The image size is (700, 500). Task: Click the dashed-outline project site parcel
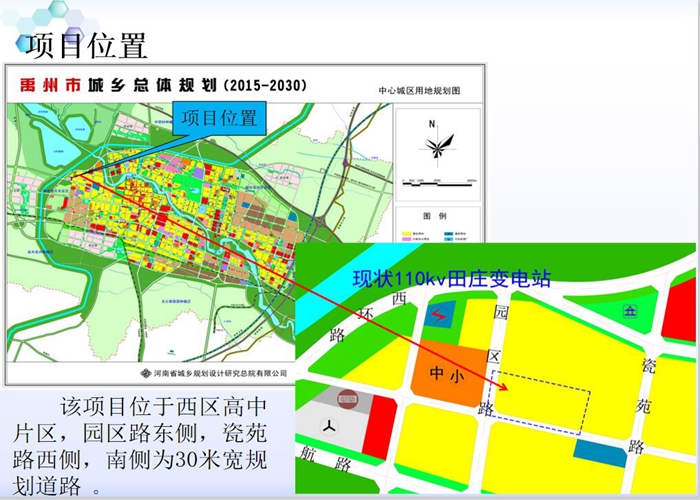click(x=540, y=402)
